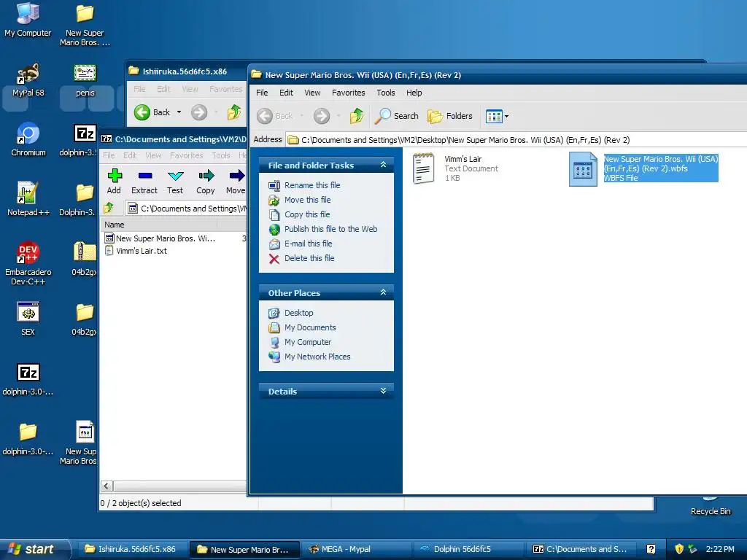Open the Edit menu in Mario window
This screenshot has width=747, height=560.
pyautogui.click(x=286, y=93)
